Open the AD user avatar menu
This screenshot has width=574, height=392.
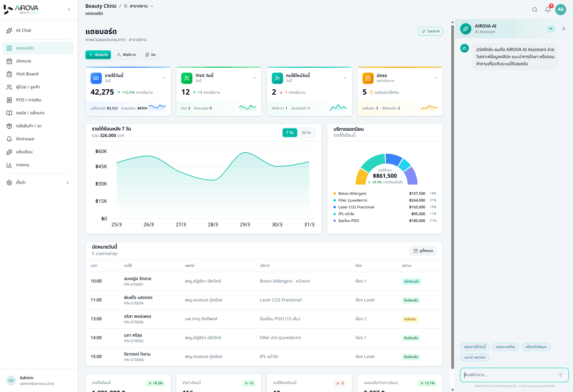tap(560, 10)
